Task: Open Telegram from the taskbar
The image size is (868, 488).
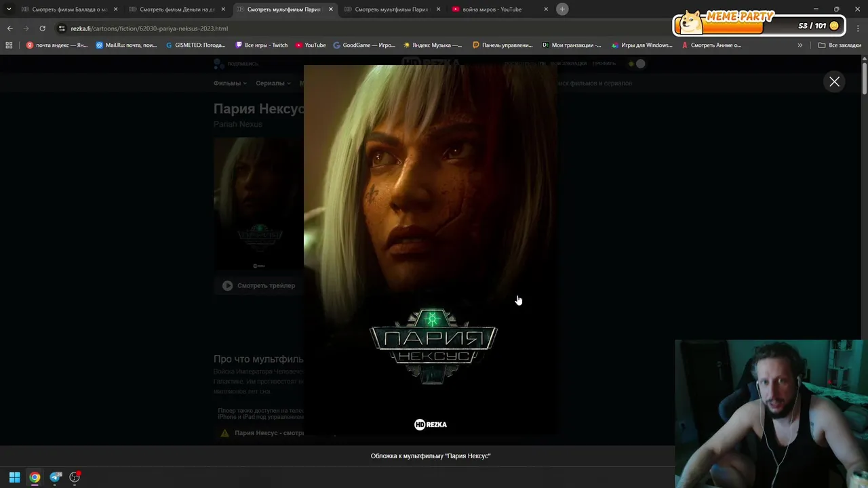Action: coord(56,477)
